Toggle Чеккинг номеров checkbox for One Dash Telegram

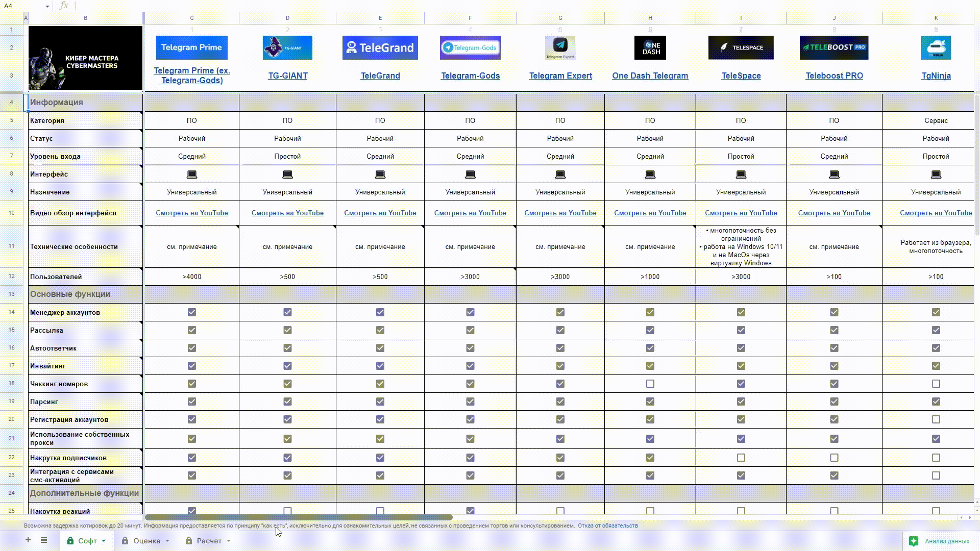tap(650, 384)
